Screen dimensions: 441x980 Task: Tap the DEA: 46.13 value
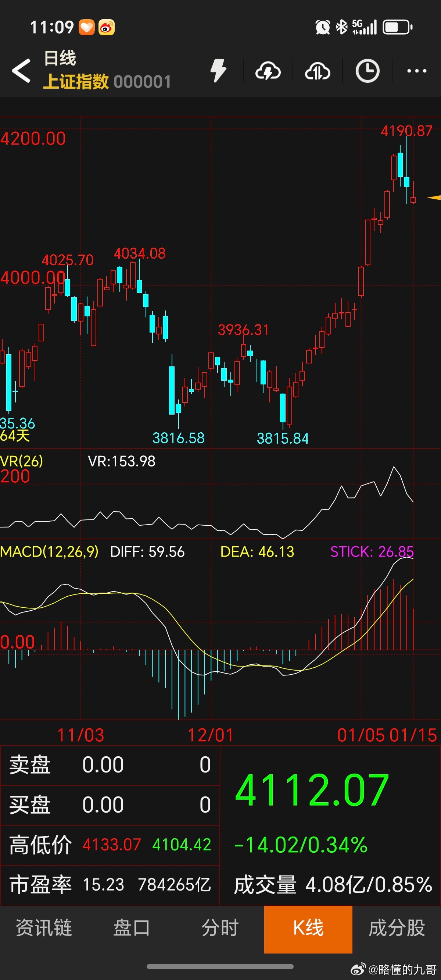click(257, 551)
